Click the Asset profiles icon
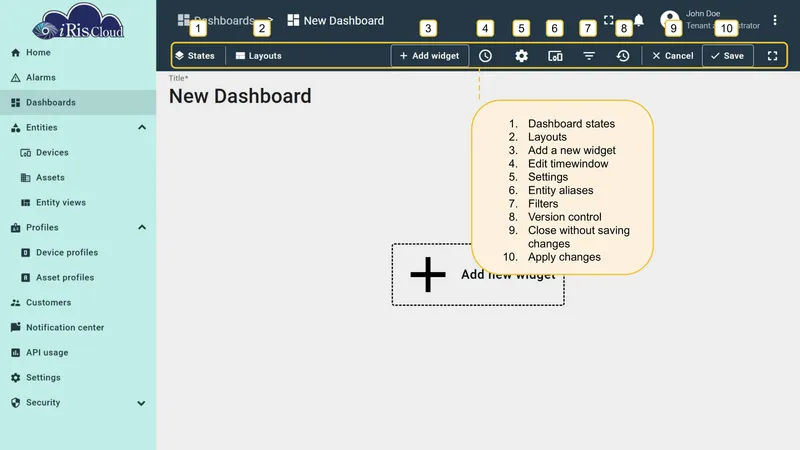 [x=26, y=278]
